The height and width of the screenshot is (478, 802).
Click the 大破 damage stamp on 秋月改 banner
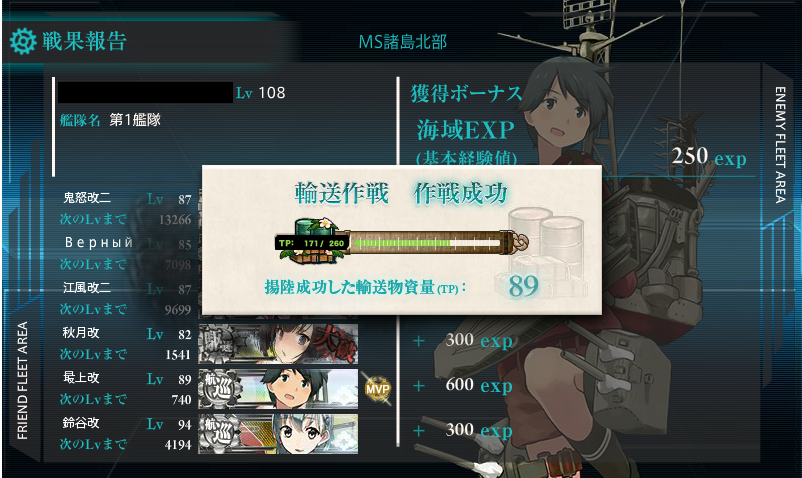334,344
